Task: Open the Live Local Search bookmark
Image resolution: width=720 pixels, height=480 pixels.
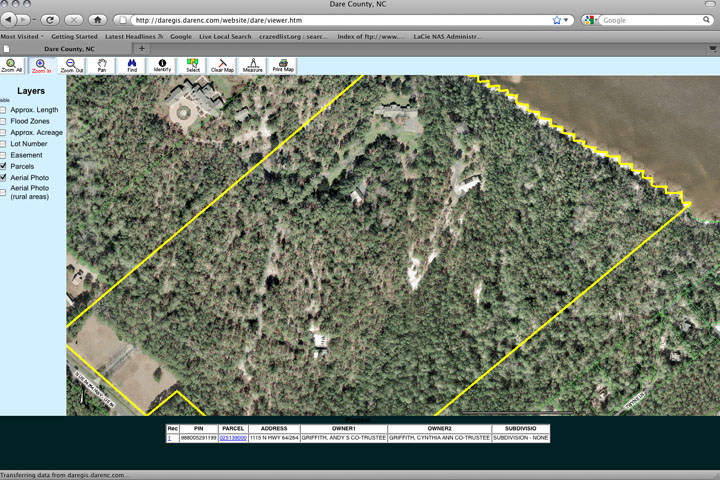Action: click(x=225, y=36)
